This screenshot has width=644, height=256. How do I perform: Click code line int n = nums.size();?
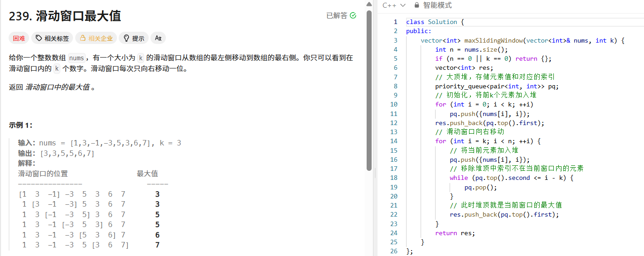(x=471, y=49)
